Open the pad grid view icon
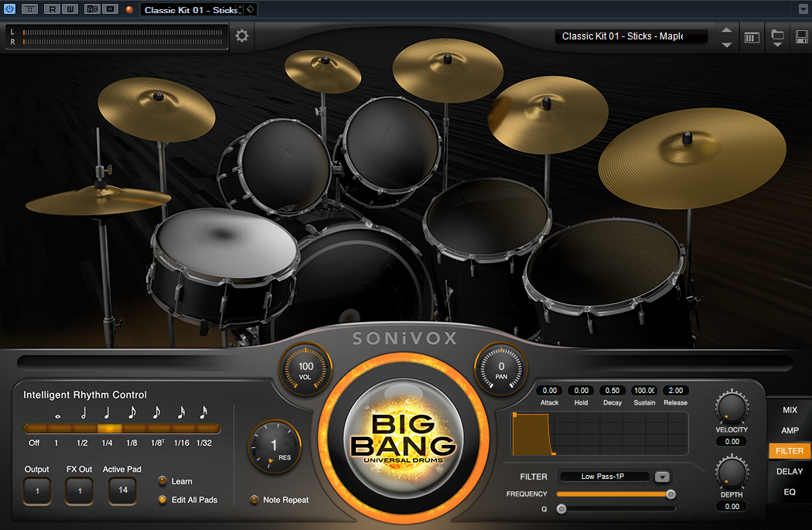The image size is (812, 530). (x=752, y=37)
